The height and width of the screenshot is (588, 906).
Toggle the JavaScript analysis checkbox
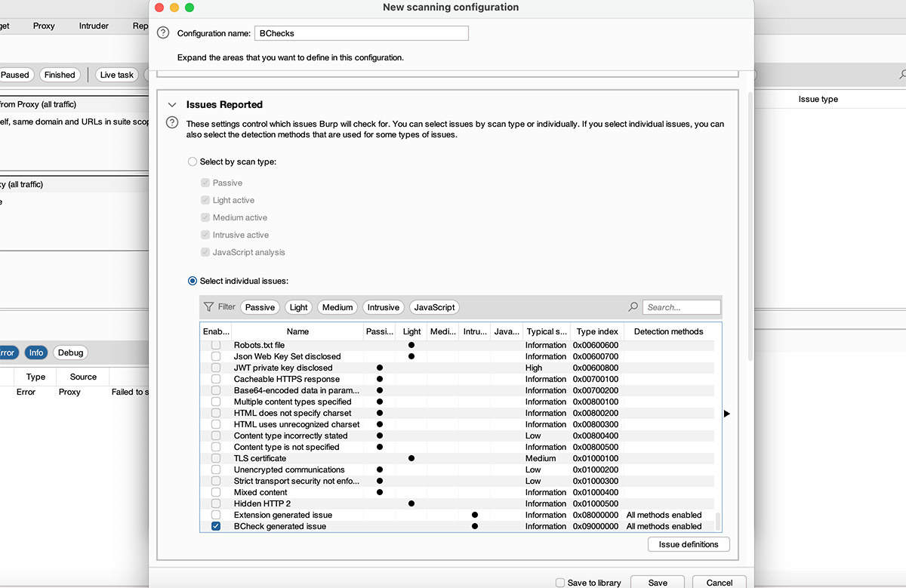205,252
